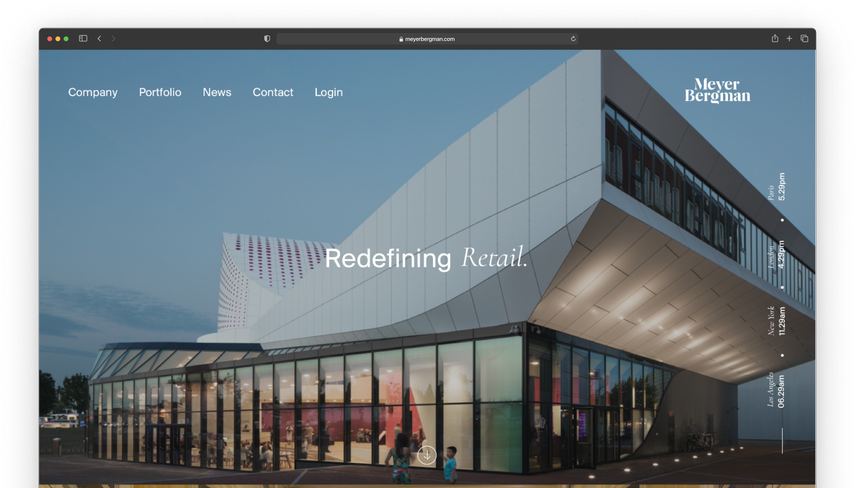This screenshot has width=868, height=488.
Task: Click the London 4.29pm time label
Action: point(776,254)
